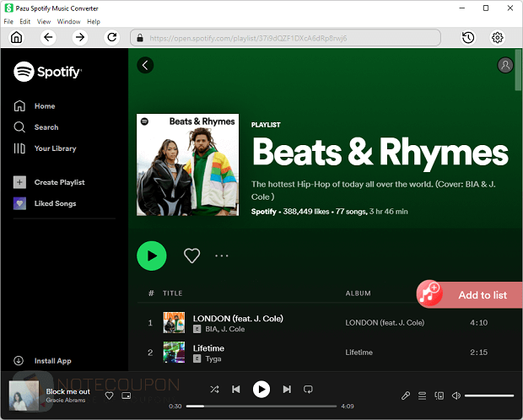Click the vertical scrollbar on the right
Screen dimensions: 523x420
(x=518, y=69)
